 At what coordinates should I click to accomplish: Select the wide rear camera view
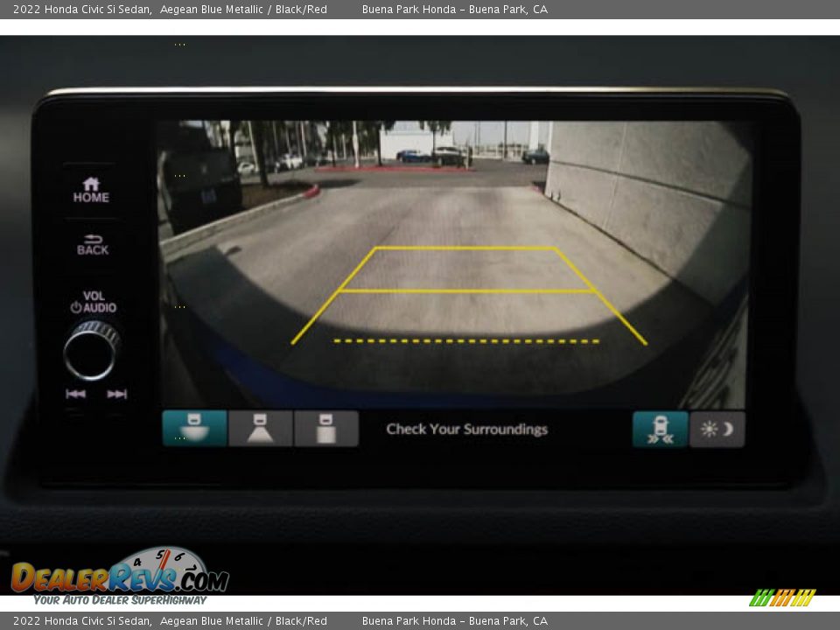pyautogui.click(x=194, y=429)
